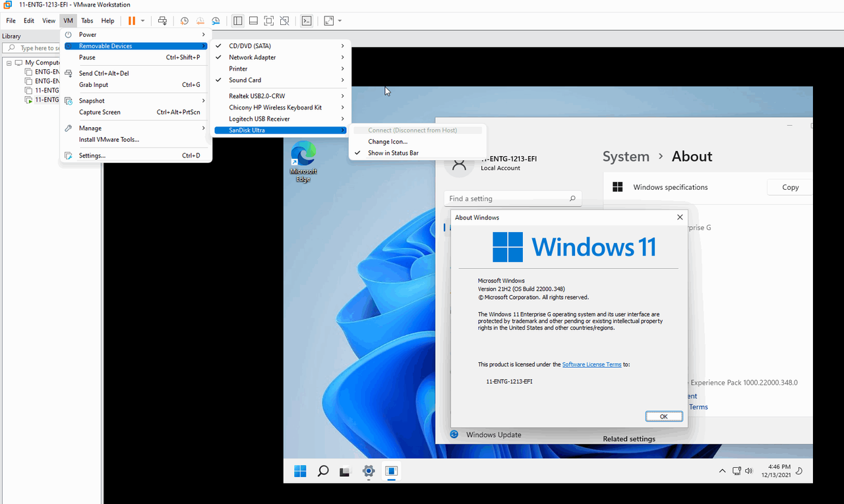Click OK in the About Windows dialog
This screenshot has width=844, height=504.
pos(663,416)
